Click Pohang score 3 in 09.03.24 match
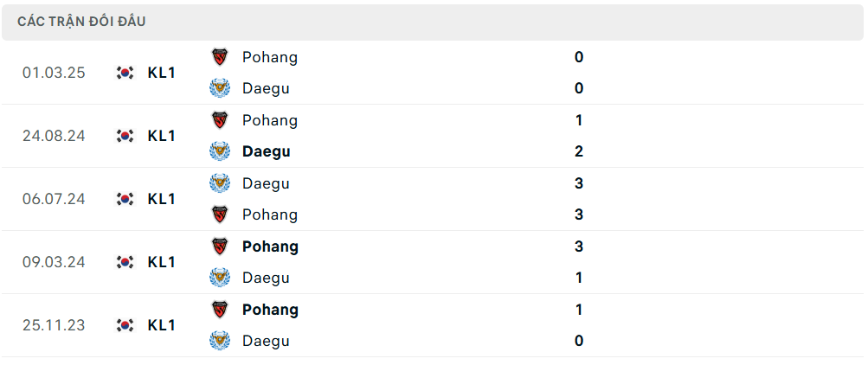Viewport: 868px width, 365px height. 579,247
